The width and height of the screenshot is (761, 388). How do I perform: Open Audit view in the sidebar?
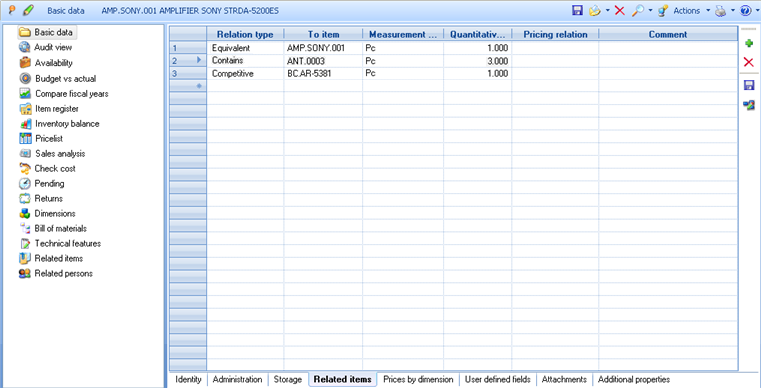(53, 48)
